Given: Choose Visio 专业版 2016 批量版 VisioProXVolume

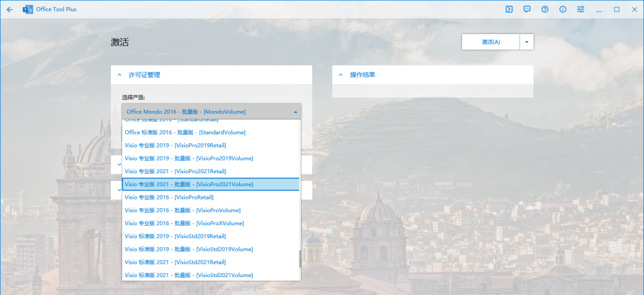Looking at the screenshot, I should tap(210, 223).
